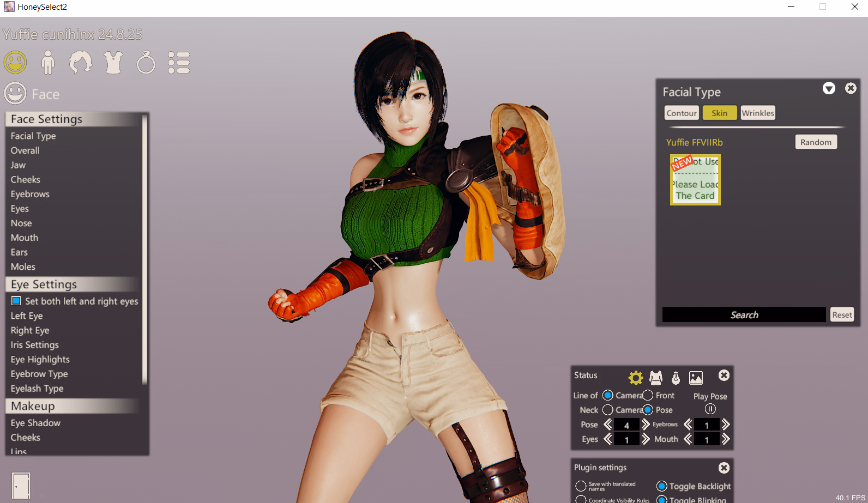This screenshot has height=503, width=868.
Task: Decrease the Eyebrows value with left arrow
Action: 688,425
